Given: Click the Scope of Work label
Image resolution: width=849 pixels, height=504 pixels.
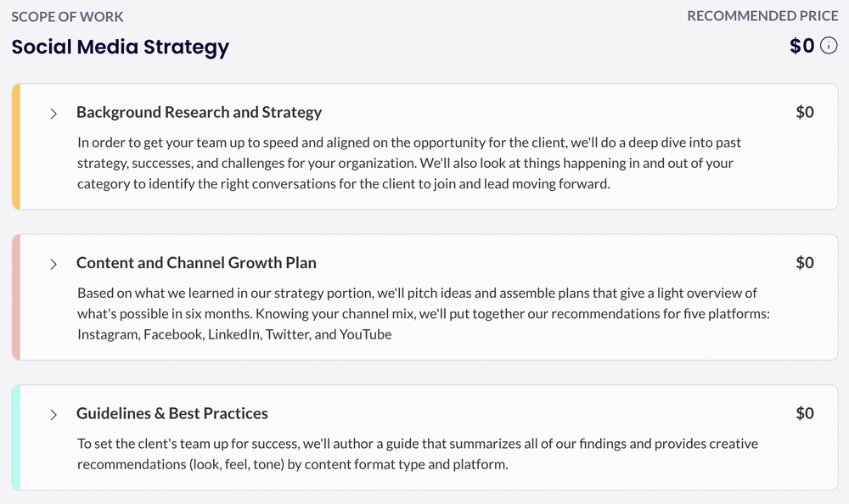Looking at the screenshot, I should tap(67, 17).
